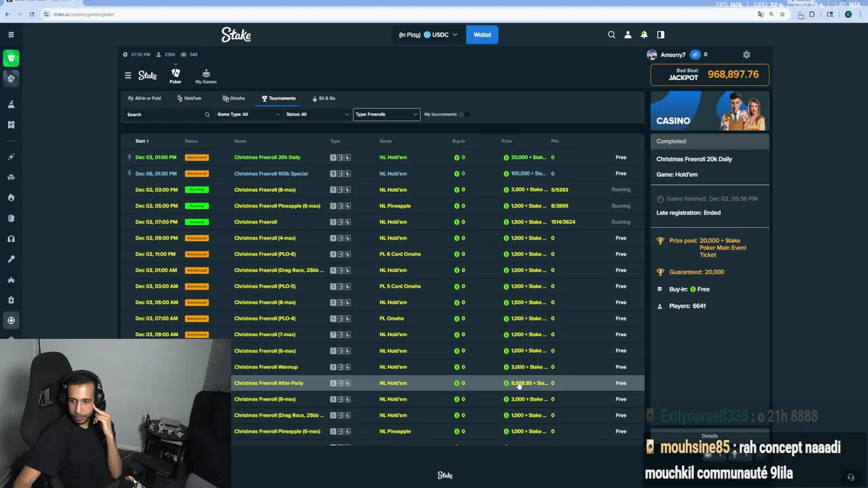Click the green shield sidebar icon
This screenshot has height=488, width=868.
click(11, 58)
